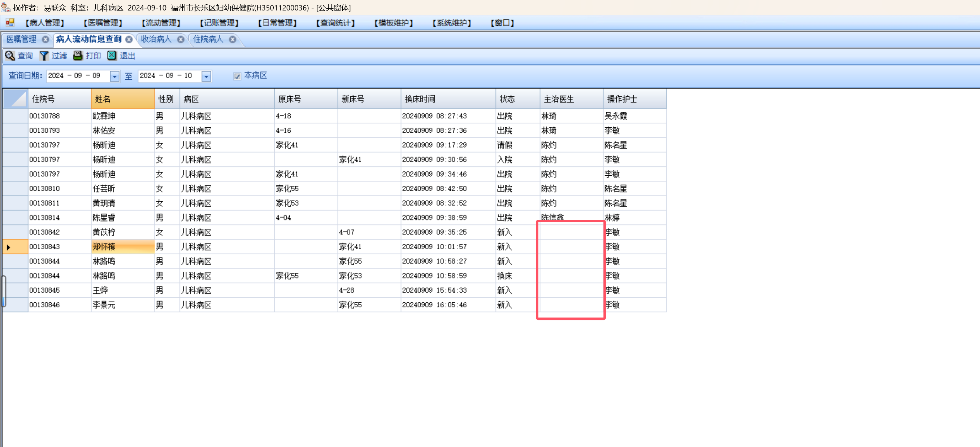Open the start date dropdown arrow
The height and width of the screenshot is (447, 980).
(x=114, y=76)
